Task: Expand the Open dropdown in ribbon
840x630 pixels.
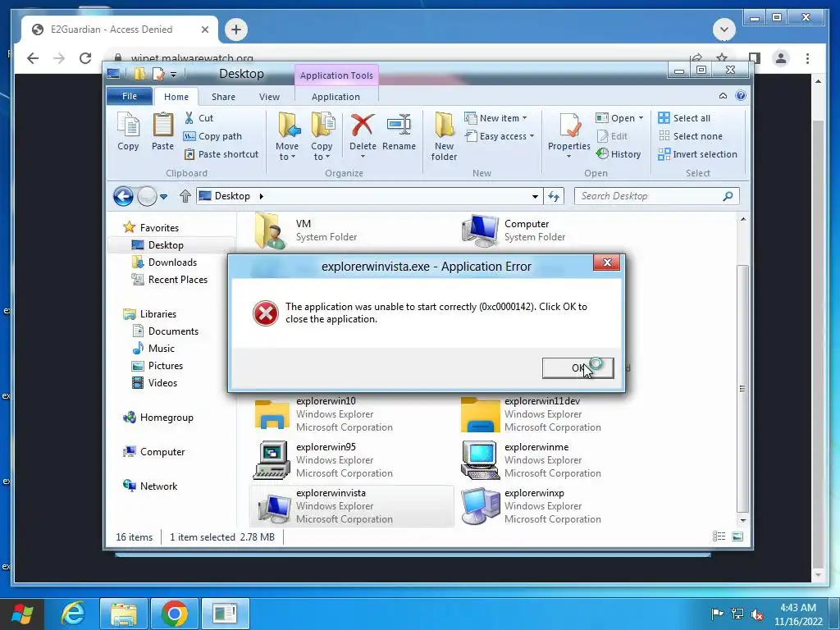Action: coord(619,118)
